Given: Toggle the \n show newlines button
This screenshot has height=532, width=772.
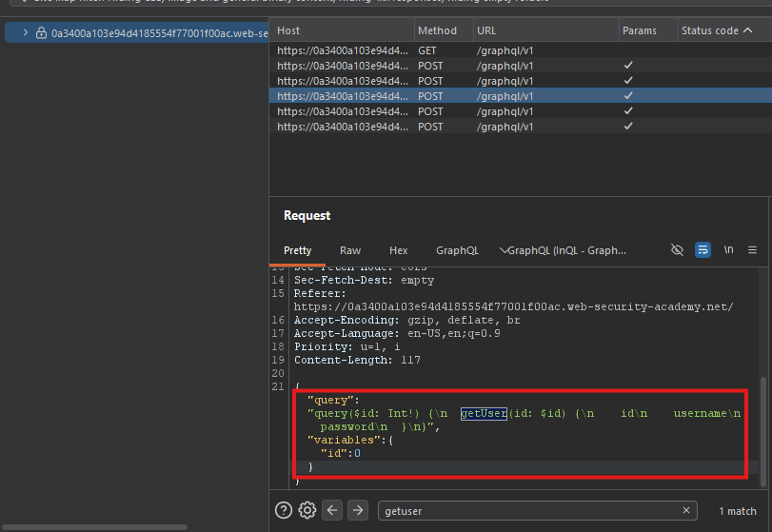Looking at the screenshot, I should pos(728,249).
